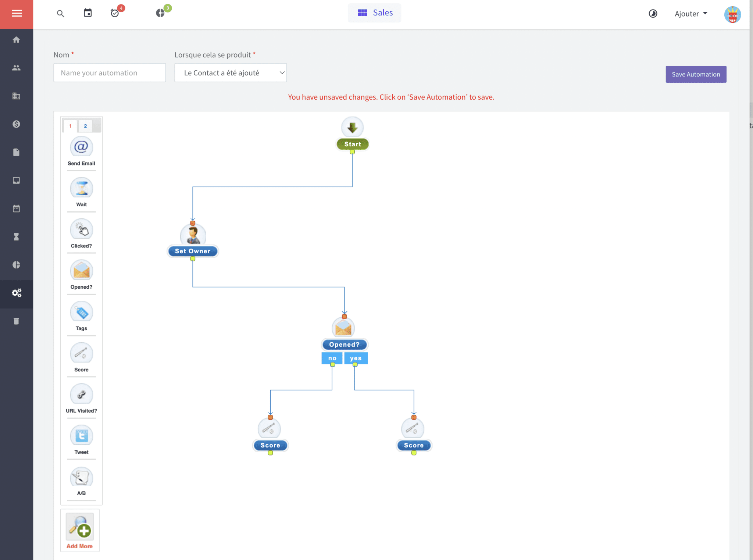Screen dimensions: 753x560
Task: Select the Score action from the palette
Action: tap(81, 353)
